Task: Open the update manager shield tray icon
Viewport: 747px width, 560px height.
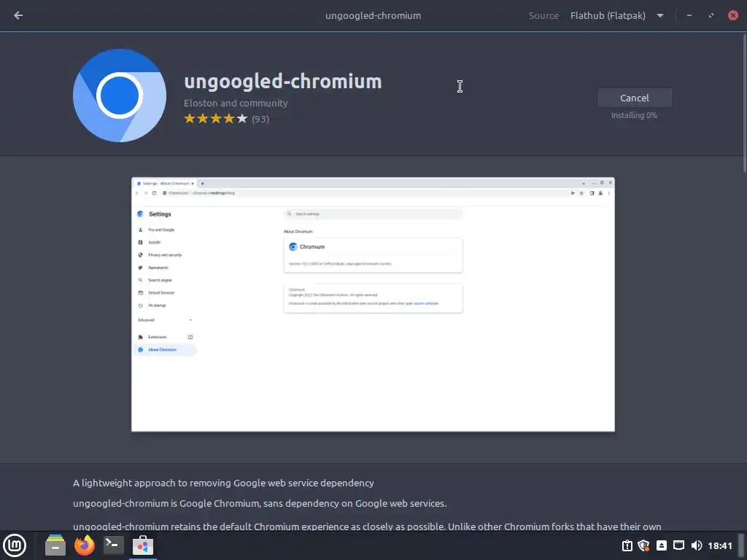Action: [x=643, y=545]
